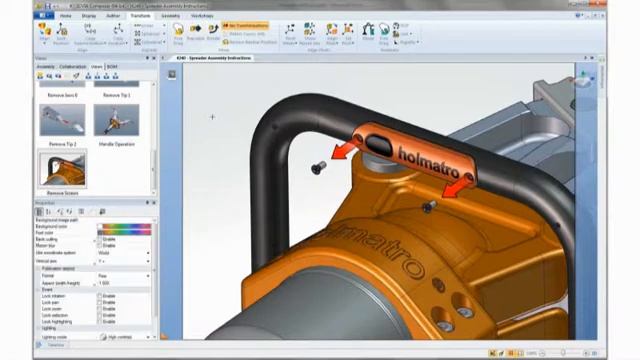640x360 pixels.
Task: Select the Spreader Assembly Instructions document tab
Action: [x=213, y=58]
